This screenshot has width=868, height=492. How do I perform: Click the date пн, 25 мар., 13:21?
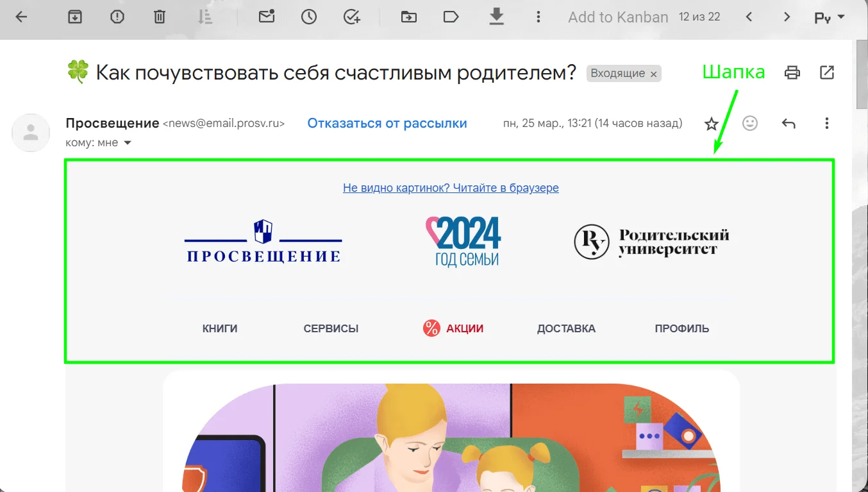(593, 123)
